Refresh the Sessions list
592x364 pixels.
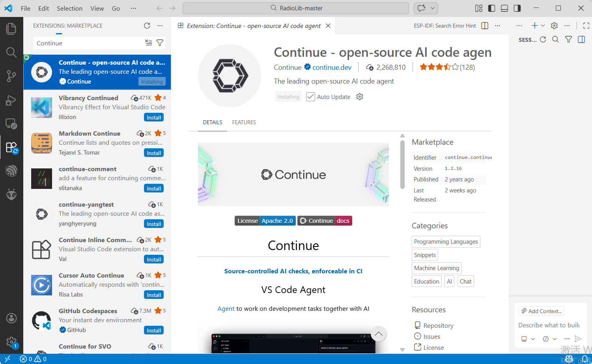pyautogui.click(x=543, y=39)
